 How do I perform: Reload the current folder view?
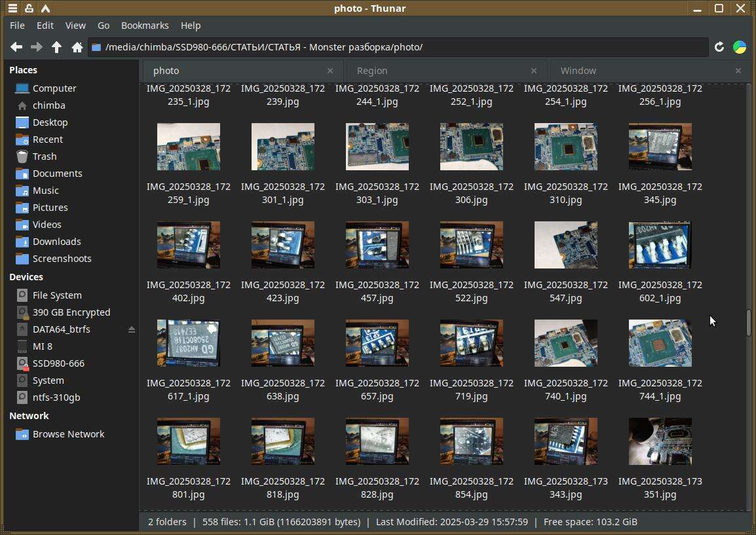[x=719, y=47]
